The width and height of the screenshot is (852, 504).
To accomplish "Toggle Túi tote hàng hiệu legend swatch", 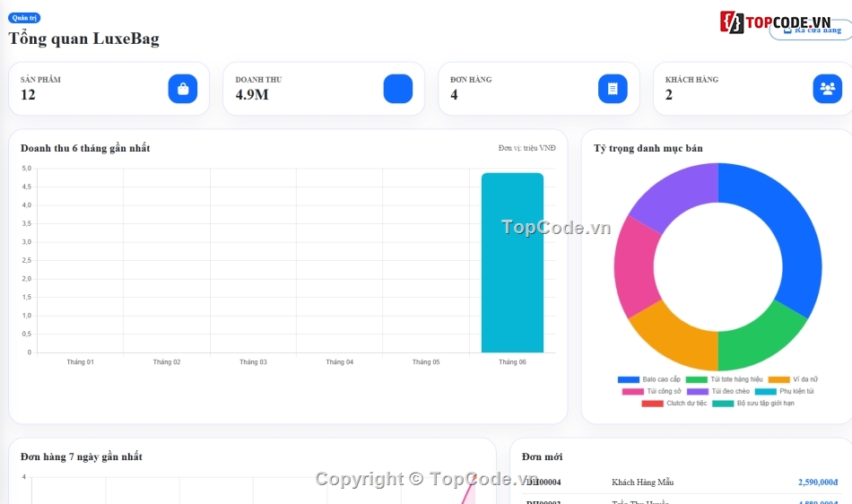I will pyautogui.click(x=696, y=379).
